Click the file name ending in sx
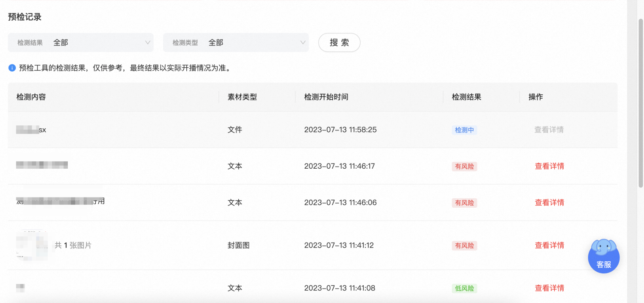 (31, 130)
